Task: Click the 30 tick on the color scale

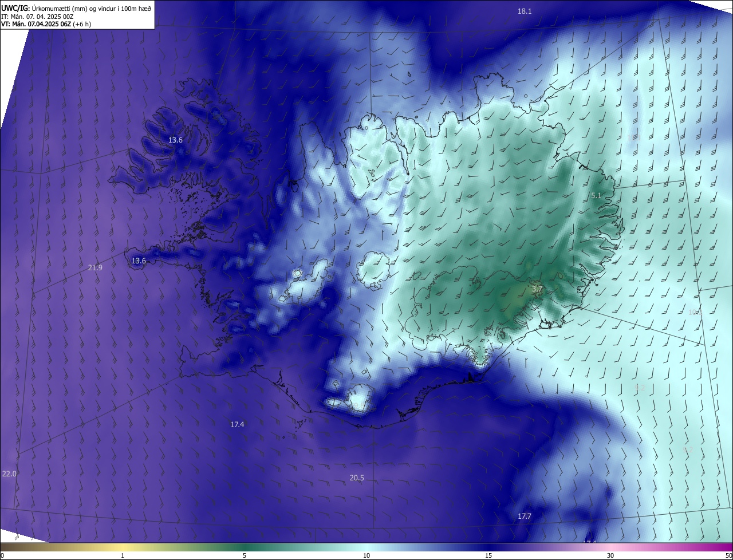Action: [x=610, y=555]
